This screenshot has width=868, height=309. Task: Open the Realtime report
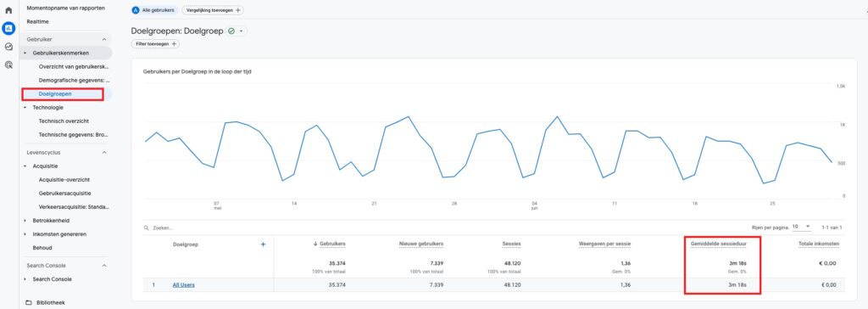[x=37, y=21]
